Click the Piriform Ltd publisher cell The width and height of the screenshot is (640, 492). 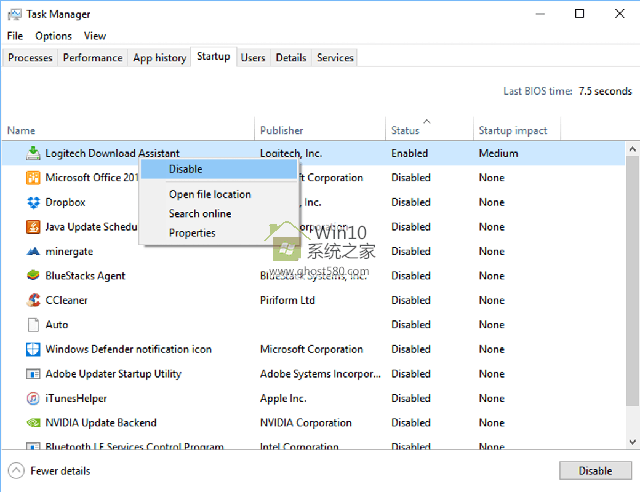pyautogui.click(x=287, y=300)
